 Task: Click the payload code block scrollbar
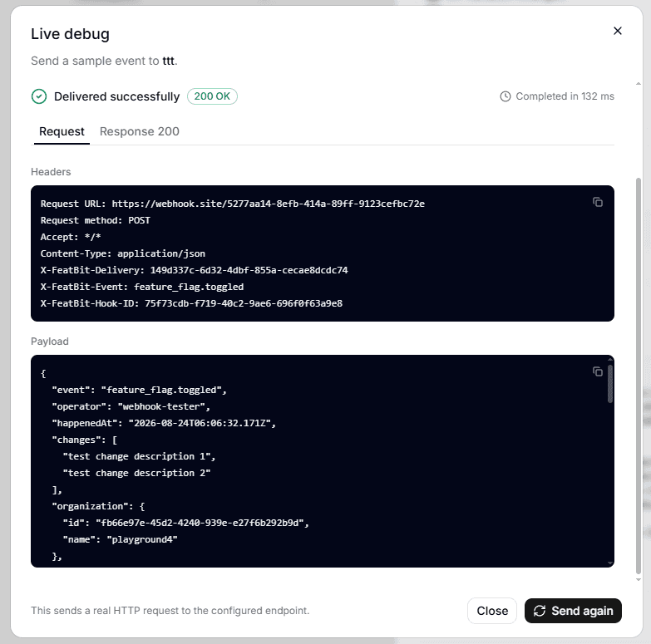pyautogui.click(x=610, y=384)
